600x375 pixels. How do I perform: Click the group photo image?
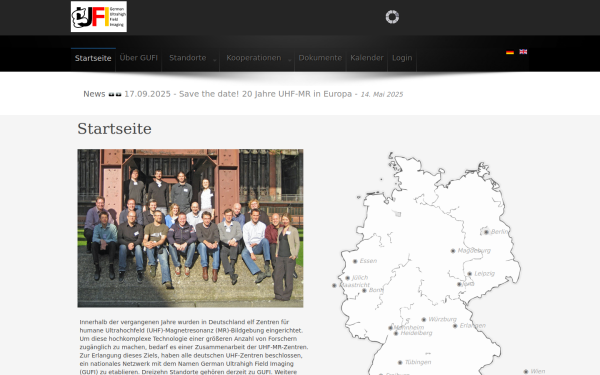click(x=191, y=228)
